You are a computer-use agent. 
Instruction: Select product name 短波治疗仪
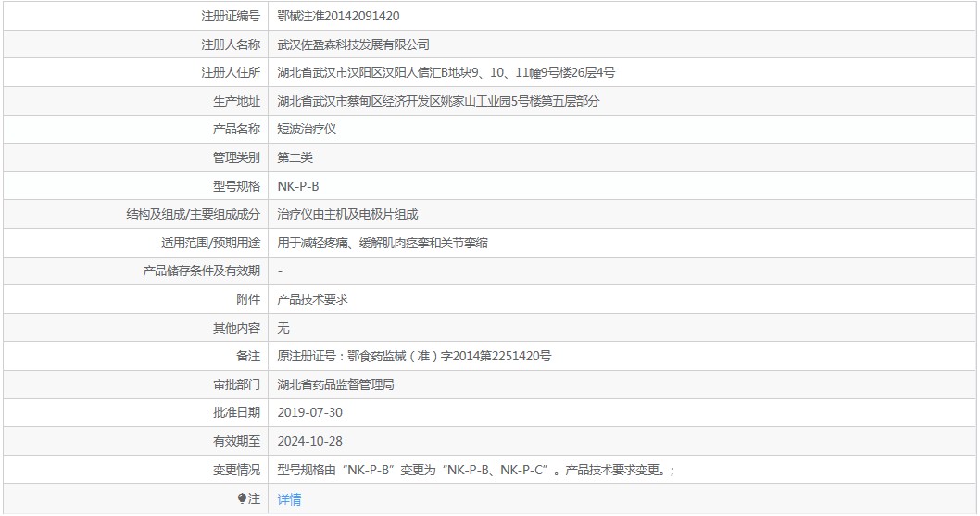pyautogui.click(x=307, y=130)
